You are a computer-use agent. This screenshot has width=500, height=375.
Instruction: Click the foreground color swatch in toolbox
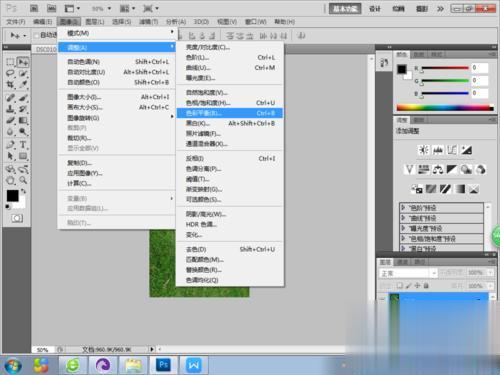click(x=12, y=196)
